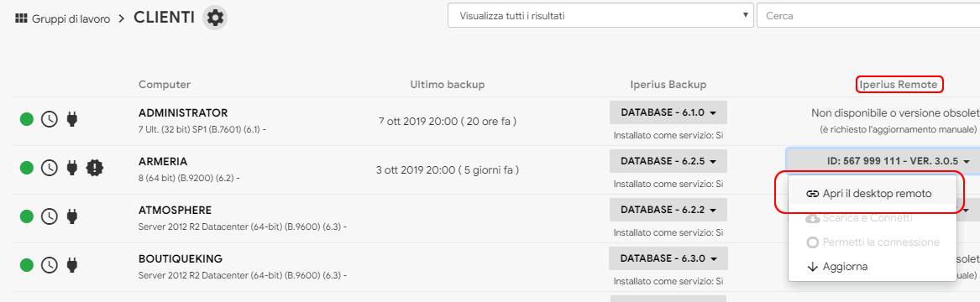Click the ARMERIA computer name
Image resolution: width=980 pixels, height=302 pixels.
tap(163, 161)
